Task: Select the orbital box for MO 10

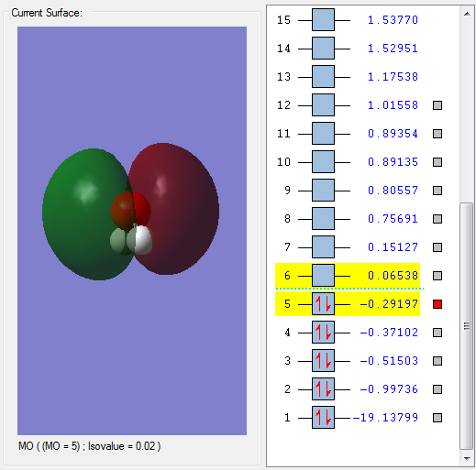Action: (x=323, y=162)
